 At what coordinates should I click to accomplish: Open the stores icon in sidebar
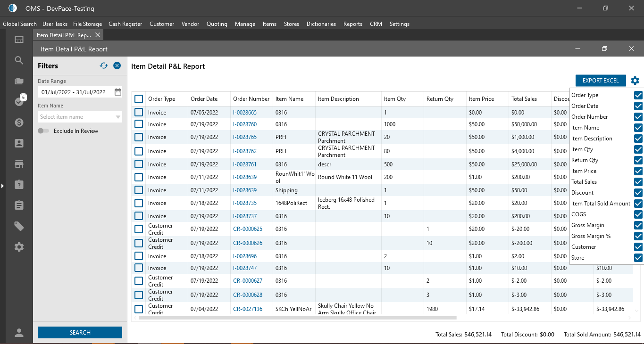19,164
